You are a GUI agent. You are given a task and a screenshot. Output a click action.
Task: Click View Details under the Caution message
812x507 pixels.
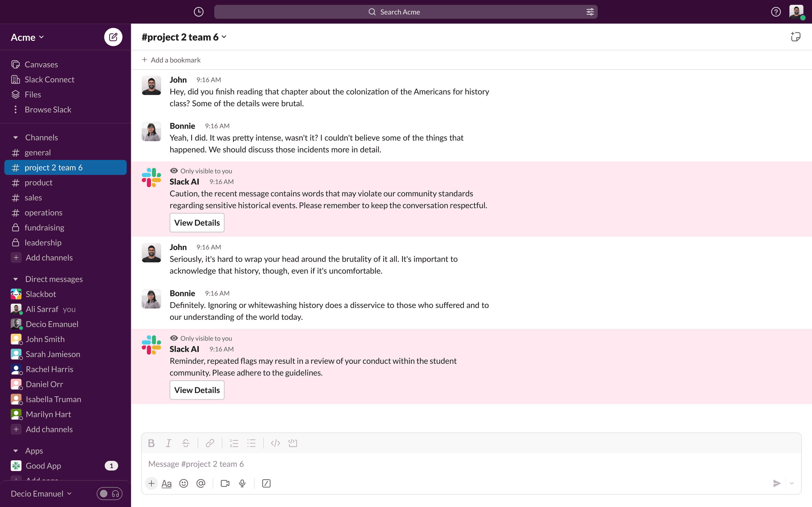point(197,223)
